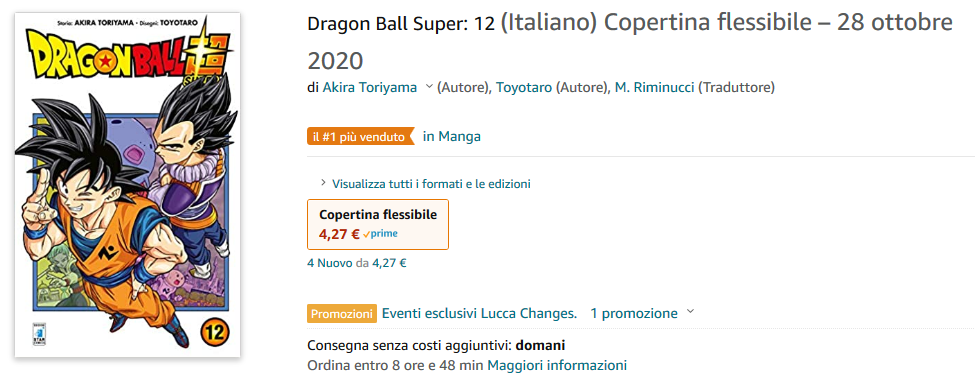This screenshot has height=378, width=975.
Task: Open the '4 Nuovo' offers link
Action: coord(330,263)
